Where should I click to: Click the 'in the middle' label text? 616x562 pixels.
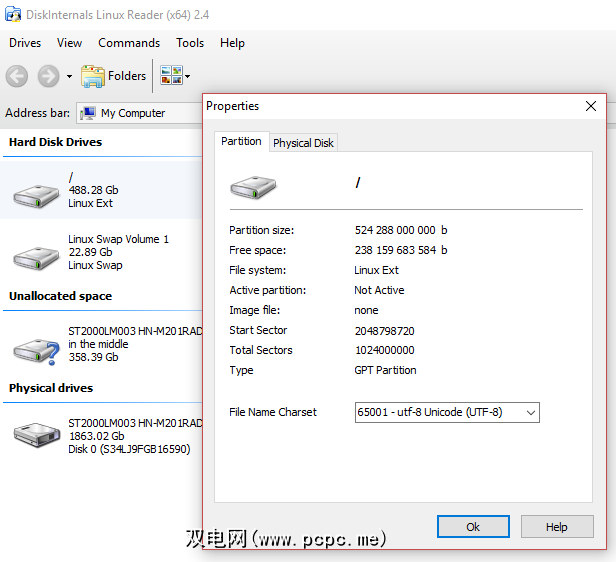pos(98,344)
